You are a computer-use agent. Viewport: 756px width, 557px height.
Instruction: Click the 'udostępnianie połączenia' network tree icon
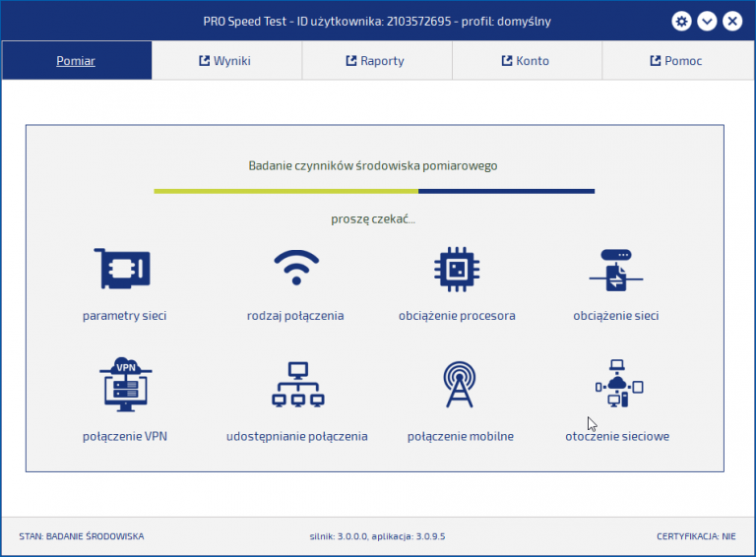pos(296,385)
